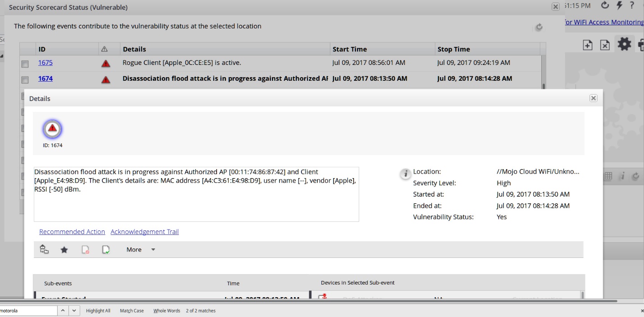
Task: Open help with the question mark icon
Action: [632, 5]
